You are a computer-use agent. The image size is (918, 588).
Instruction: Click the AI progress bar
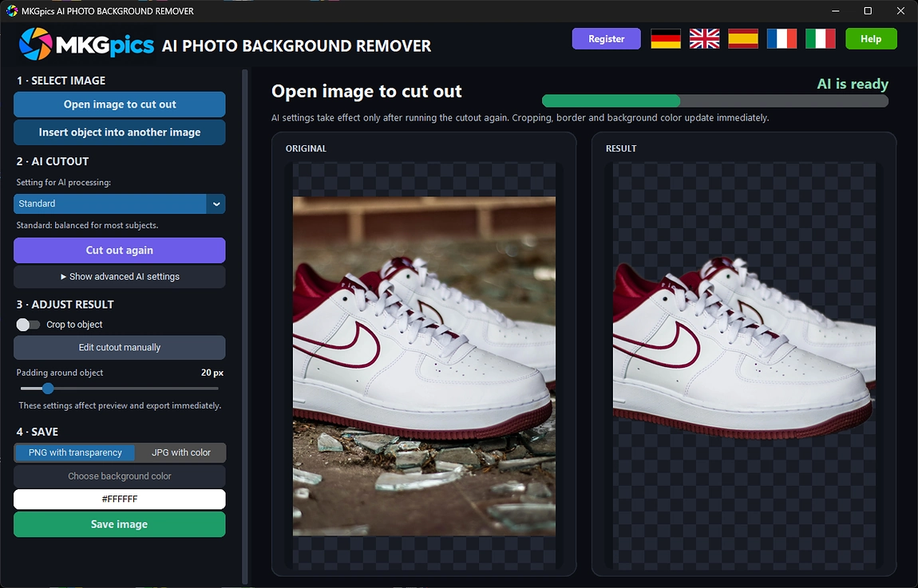click(715, 101)
